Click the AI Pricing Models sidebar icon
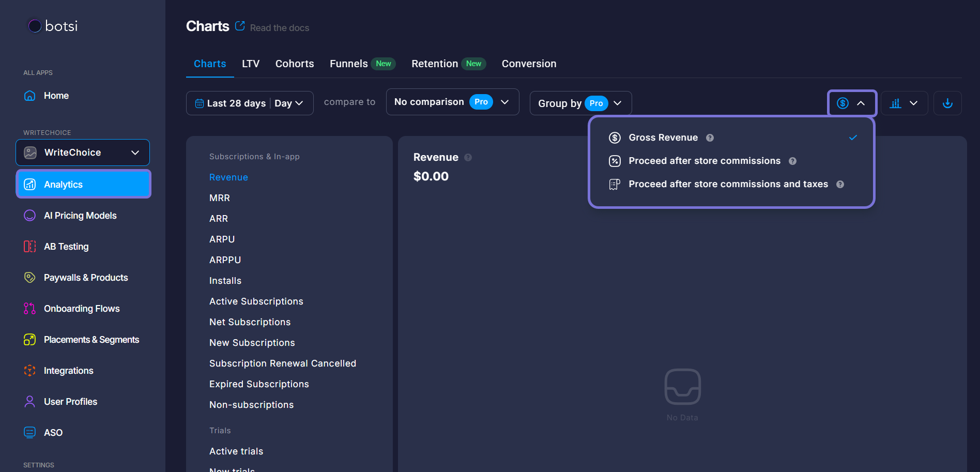 pyautogui.click(x=30, y=216)
